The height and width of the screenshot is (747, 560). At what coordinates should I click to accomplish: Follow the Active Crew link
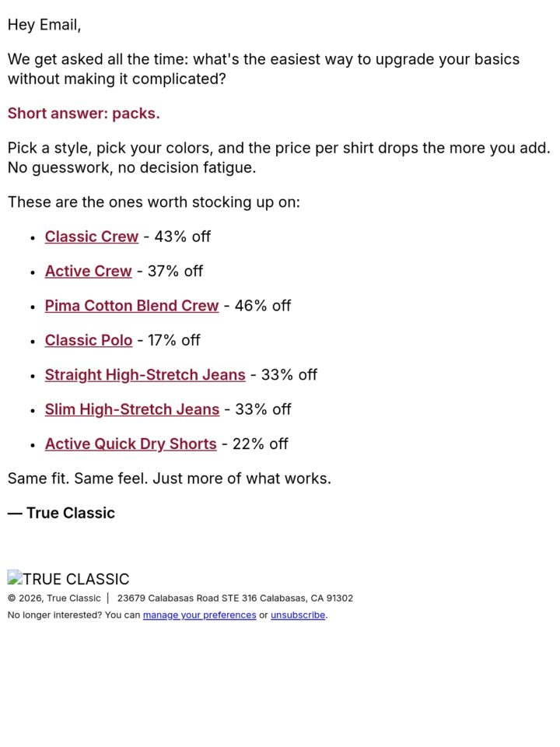click(88, 271)
